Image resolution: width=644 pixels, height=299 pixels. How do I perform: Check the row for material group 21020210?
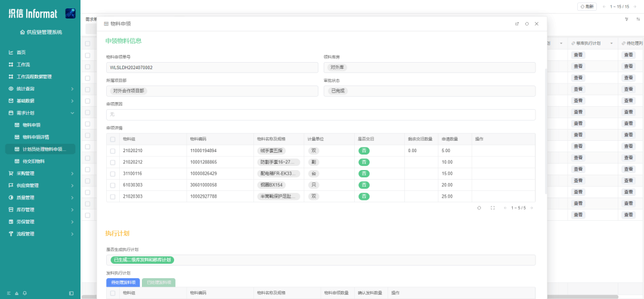(x=113, y=151)
